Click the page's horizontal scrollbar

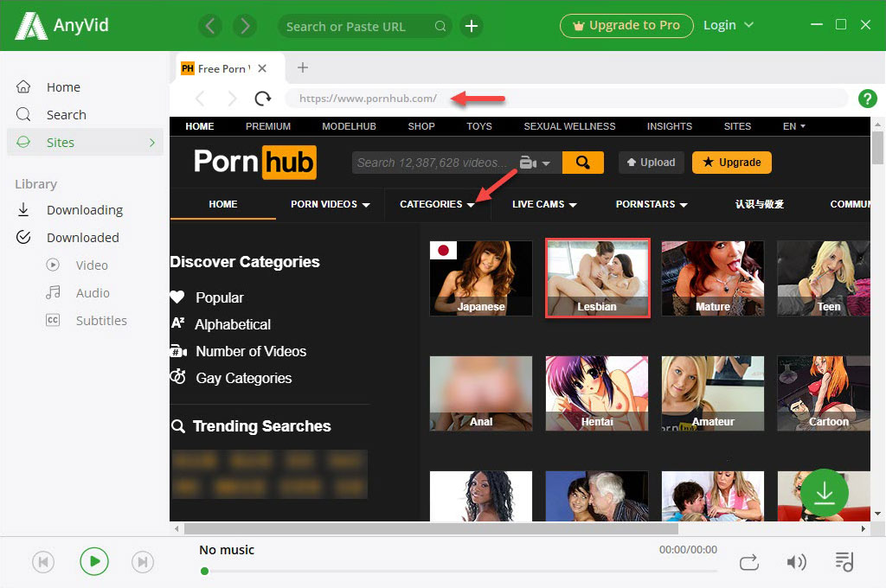tap(431, 528)
